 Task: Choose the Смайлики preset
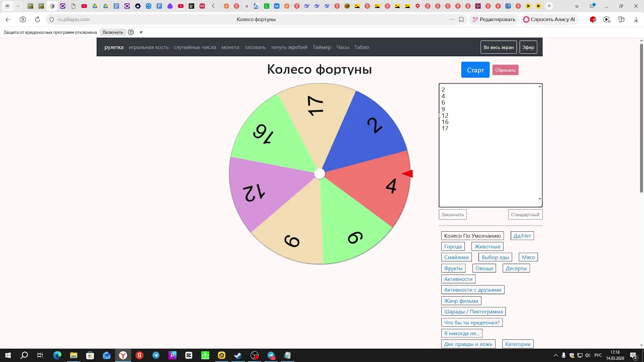tap(456, 257)
